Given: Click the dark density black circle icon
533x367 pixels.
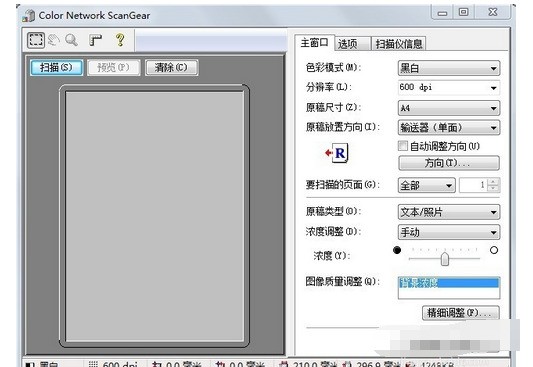Looking at the screenshot, I should (397, 250).
